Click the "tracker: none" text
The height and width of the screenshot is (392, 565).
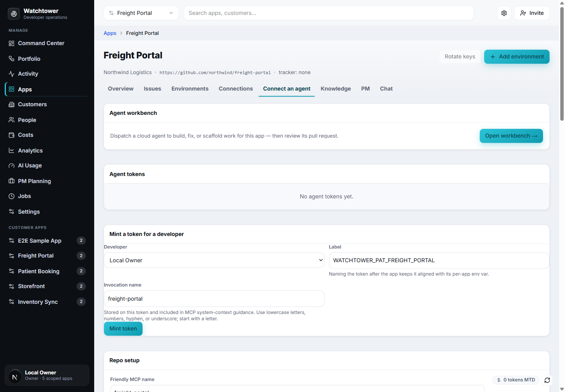pos(295,72)
